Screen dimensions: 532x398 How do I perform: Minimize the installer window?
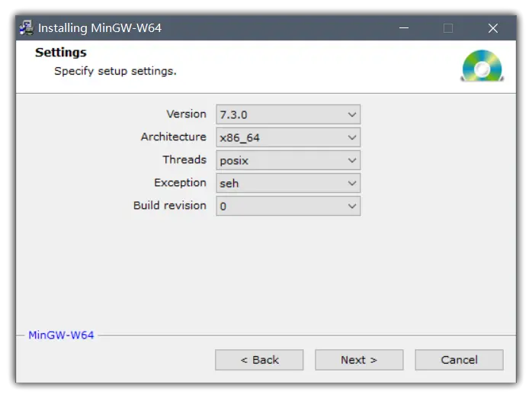click(403, 28)
